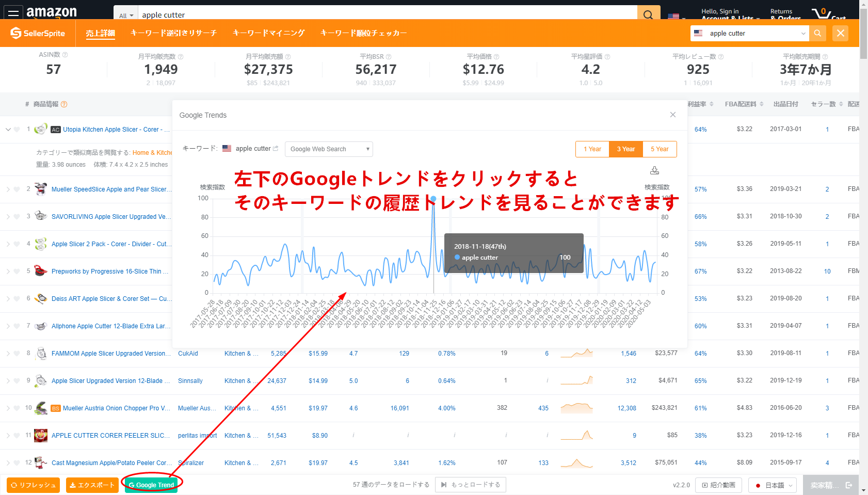This screenshot has width=868, height=495.
Task: Click the help icon next to 商品情報
Action: (64, 104)
